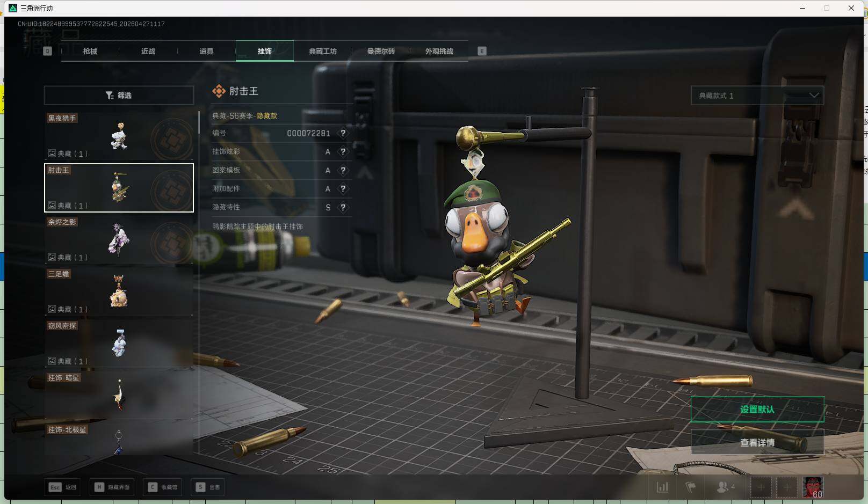Click the 典藏 (1) image icon under 射击王
This screenshot has width=868, height=504.
pyautogui.click(x=52, y=206)
